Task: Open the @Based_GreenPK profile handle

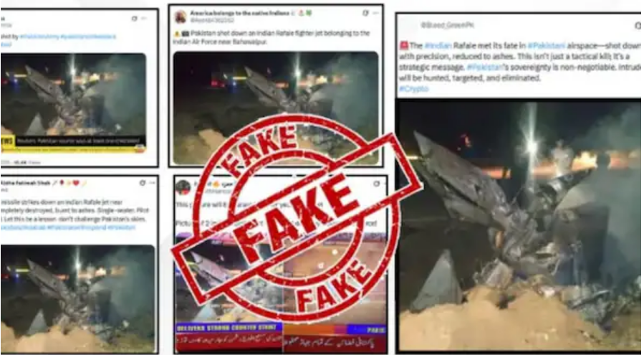Action: click(447, 25)
